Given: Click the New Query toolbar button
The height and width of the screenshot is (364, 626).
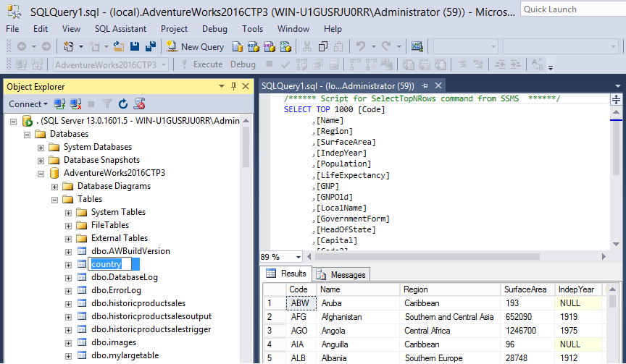Looking at the screenshot, I should pos(195,46).
